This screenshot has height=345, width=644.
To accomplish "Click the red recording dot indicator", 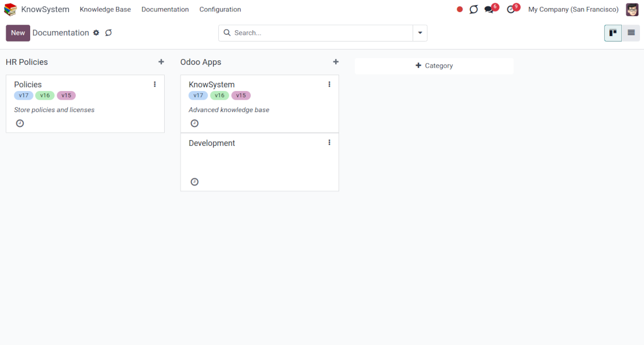I will [459, 10].
